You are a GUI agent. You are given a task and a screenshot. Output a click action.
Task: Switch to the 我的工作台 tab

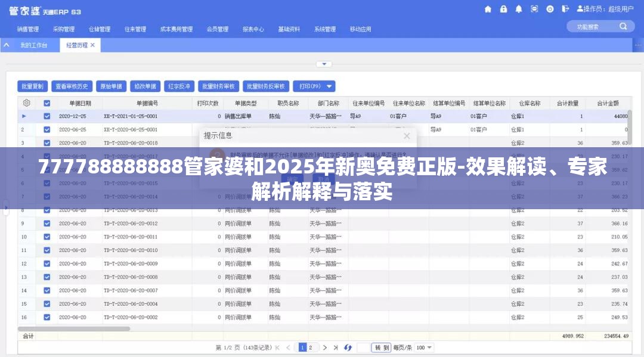(x=33, y=45)
